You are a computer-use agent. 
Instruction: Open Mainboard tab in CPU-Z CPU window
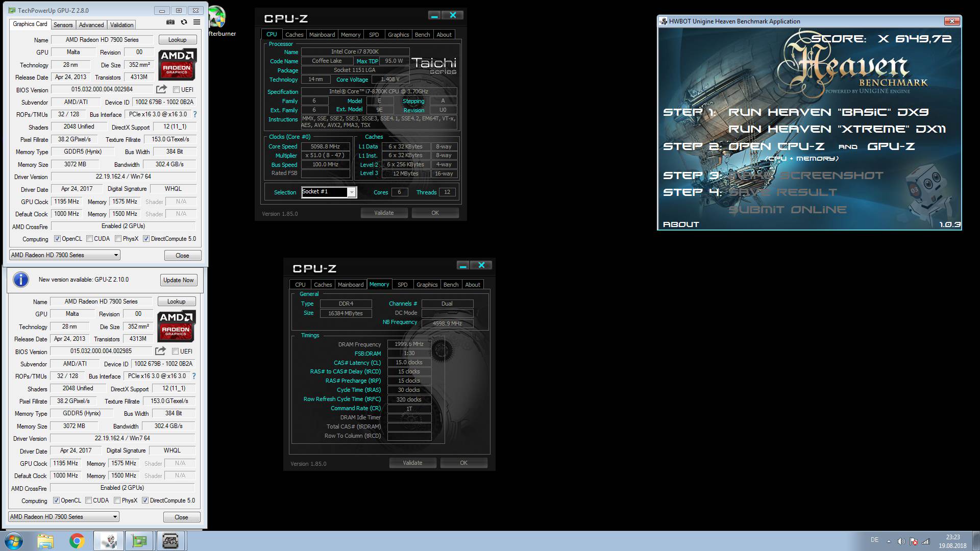pos(322,35)
